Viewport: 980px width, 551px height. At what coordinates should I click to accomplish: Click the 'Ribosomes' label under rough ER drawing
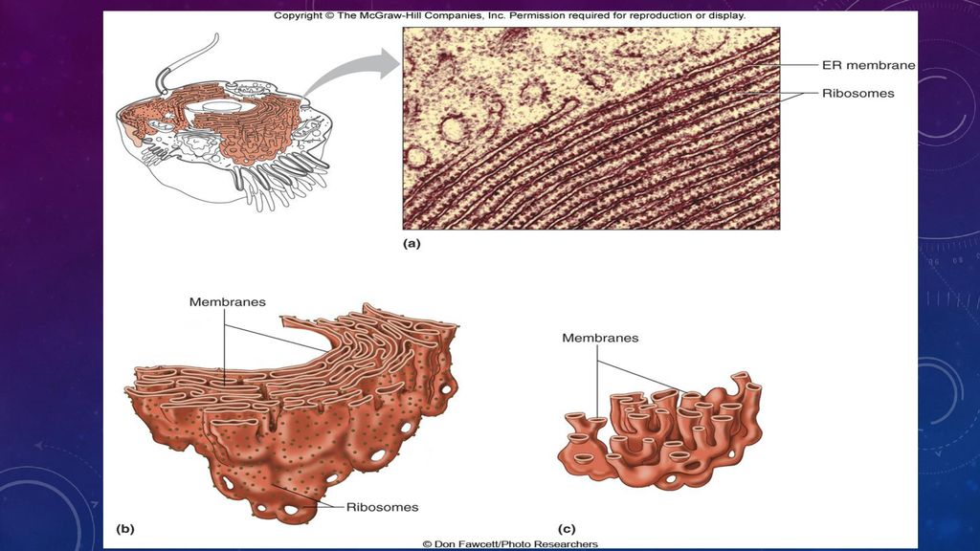(383, 507)
